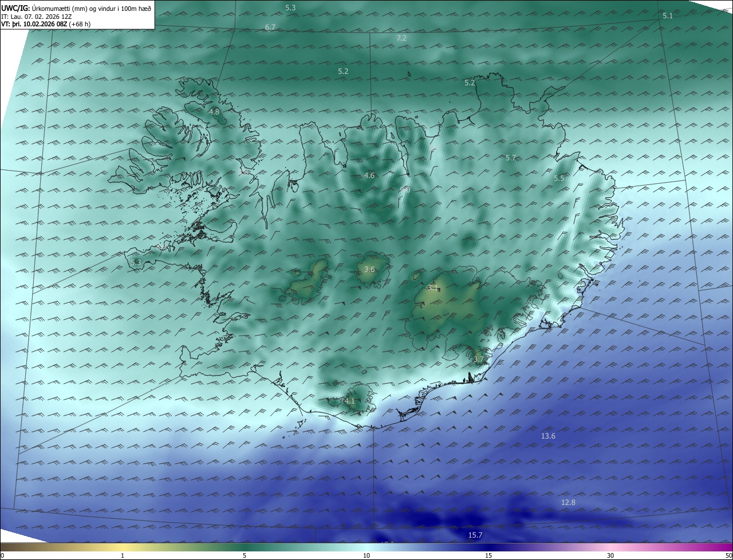The width and height of the screenshot is (733, 560).
Task: Click the valid time line 'VT: þri. 10.02.2026 08Z (+68 h)'
Action: pyautogui.click(x=46, y=24)
